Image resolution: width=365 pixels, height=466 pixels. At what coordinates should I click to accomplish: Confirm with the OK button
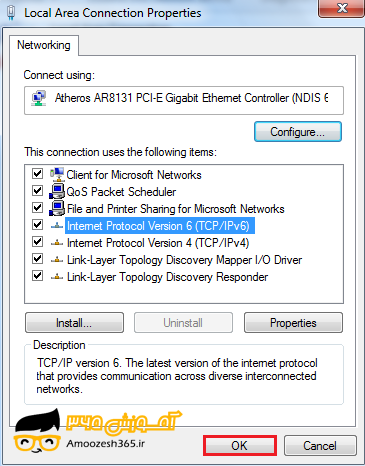240,446
